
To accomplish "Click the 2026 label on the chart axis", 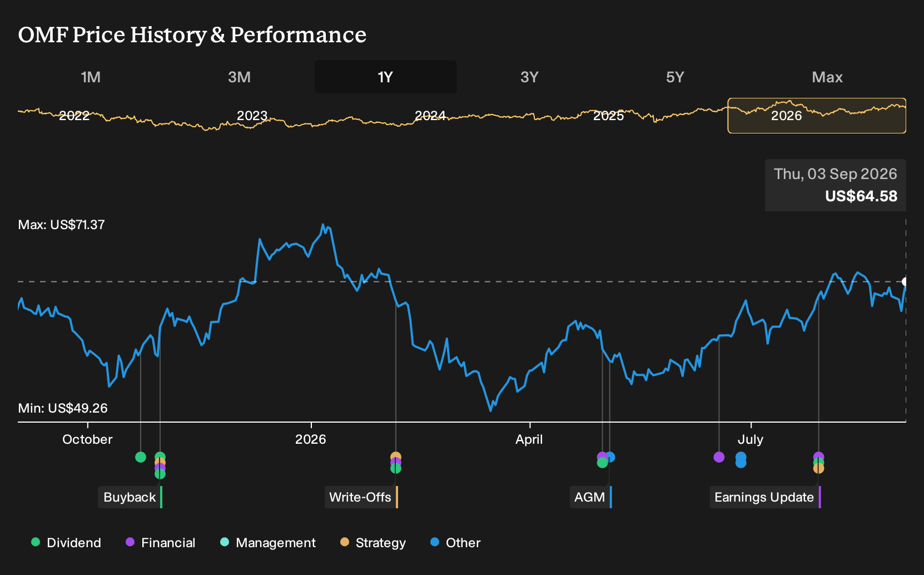I will point(311,439).
